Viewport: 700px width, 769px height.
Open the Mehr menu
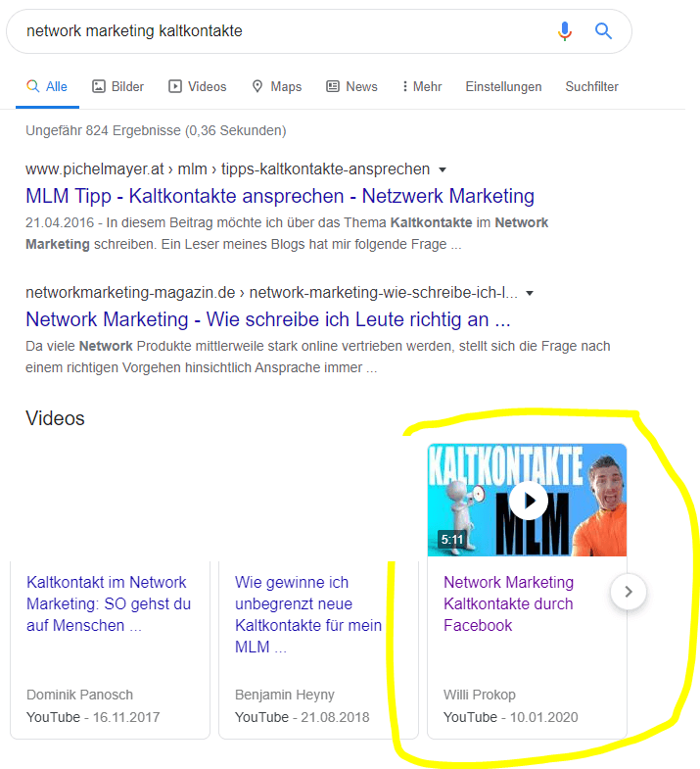click(x=422, y=87)
